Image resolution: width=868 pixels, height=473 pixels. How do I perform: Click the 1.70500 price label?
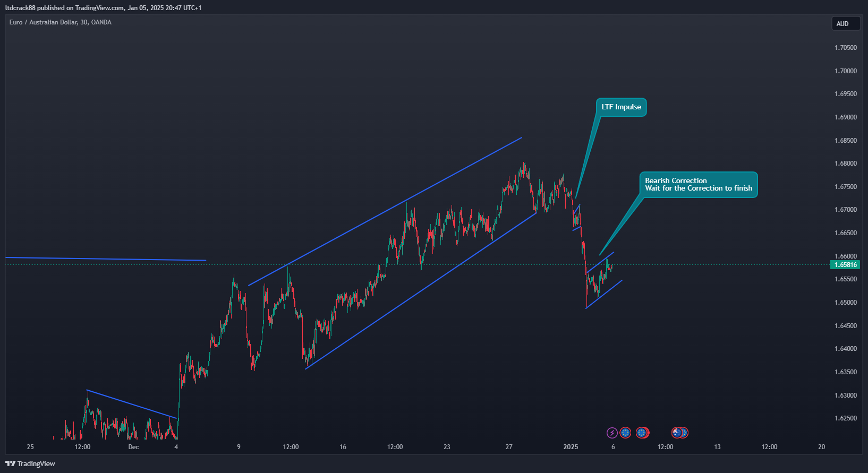pos(846,48)
